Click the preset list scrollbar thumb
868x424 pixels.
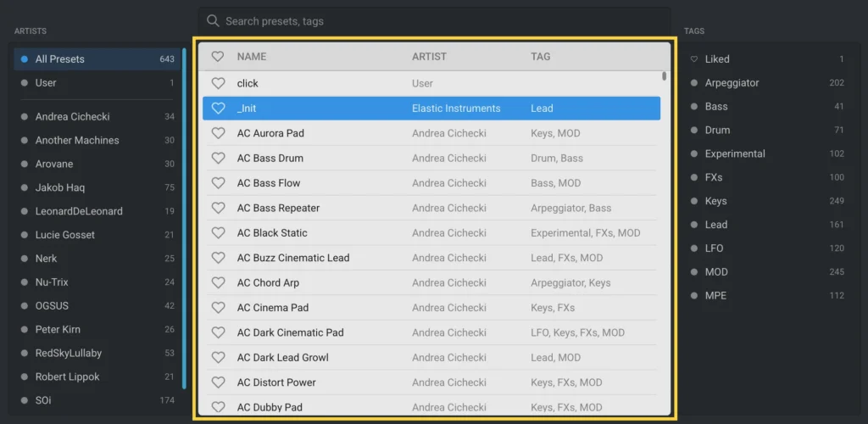pos(665,75)
